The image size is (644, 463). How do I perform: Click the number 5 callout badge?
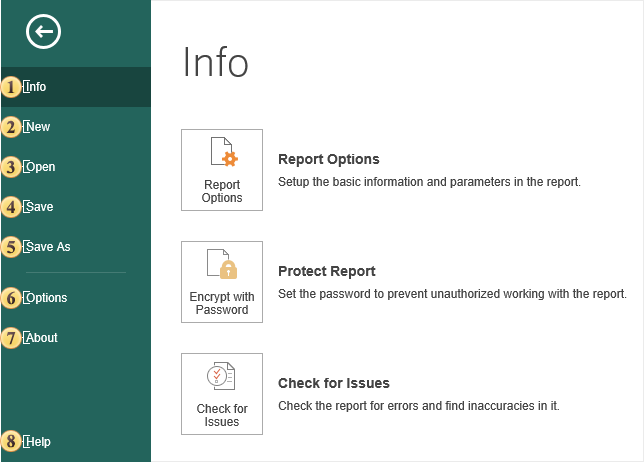click(11, 247)
